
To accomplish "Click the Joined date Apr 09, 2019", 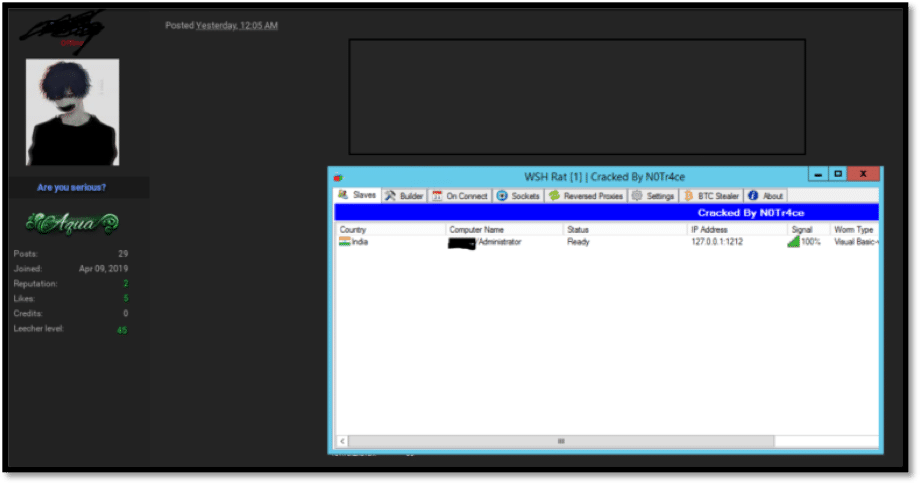I will [103, 268].
